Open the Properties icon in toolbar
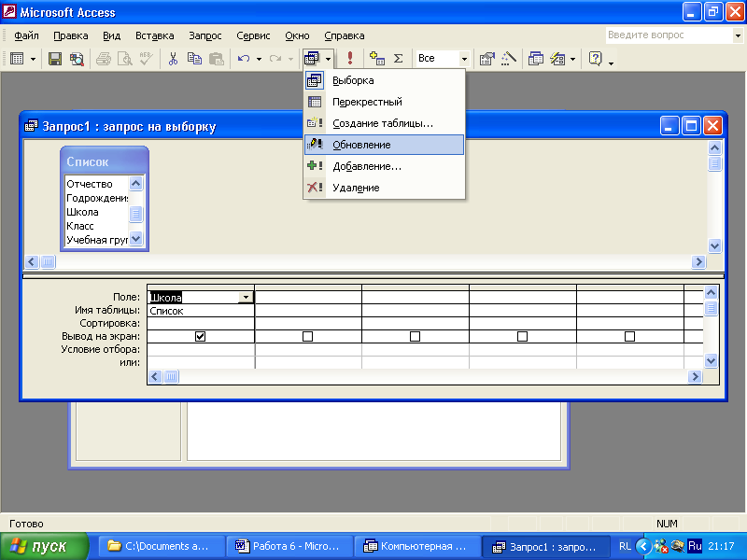The height and width of the screenshot is (560, 747). click(x=486, y=59)
